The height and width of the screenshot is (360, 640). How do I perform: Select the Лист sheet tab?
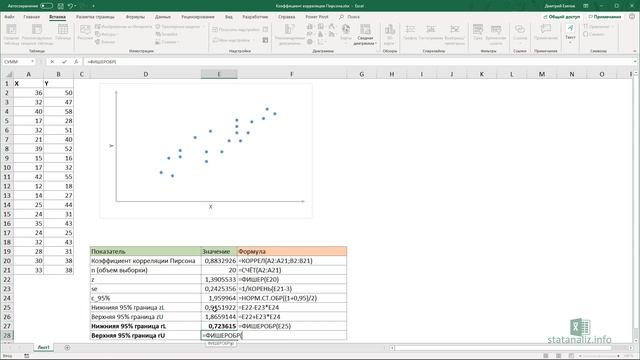[x=44, y=347]
